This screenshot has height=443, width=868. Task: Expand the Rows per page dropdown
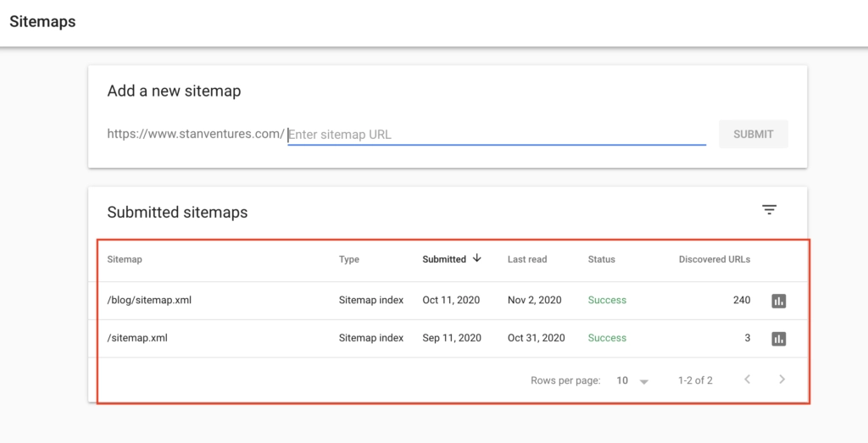click(x=632, y=380)
